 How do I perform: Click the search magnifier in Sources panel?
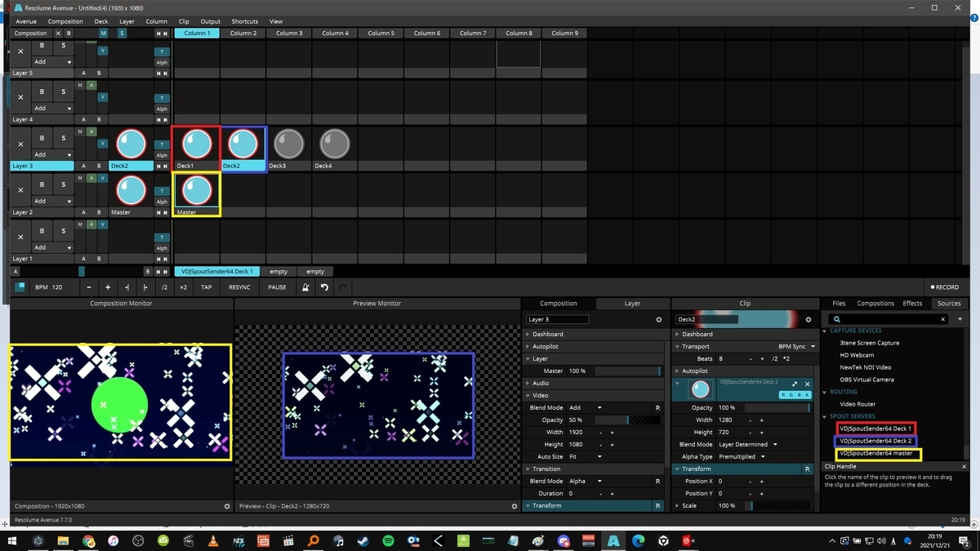click(837, 319)
